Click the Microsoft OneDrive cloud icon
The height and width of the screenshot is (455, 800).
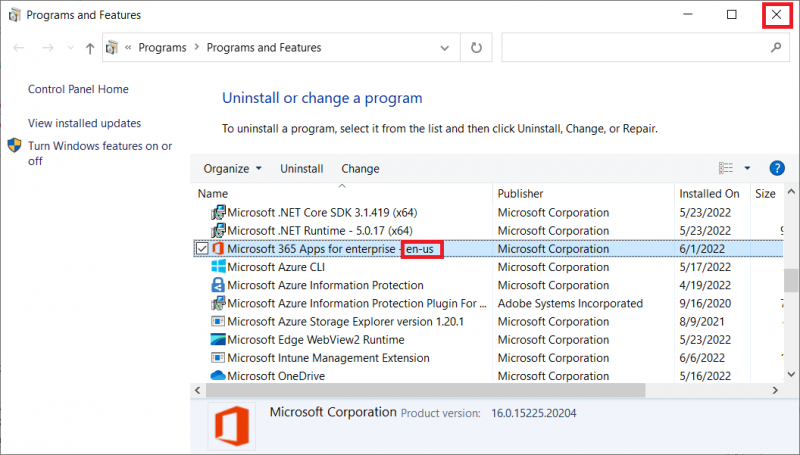click(x=218, y=375)
